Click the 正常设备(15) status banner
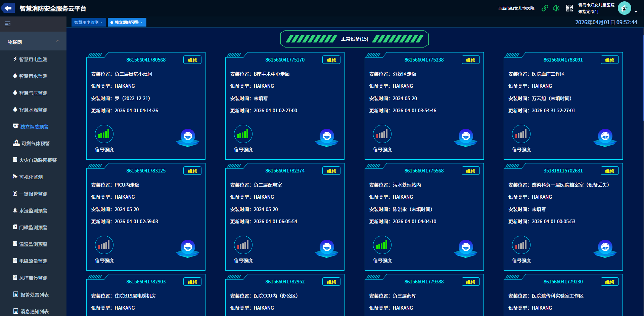The image size is (644, 316). coord(354,39)
